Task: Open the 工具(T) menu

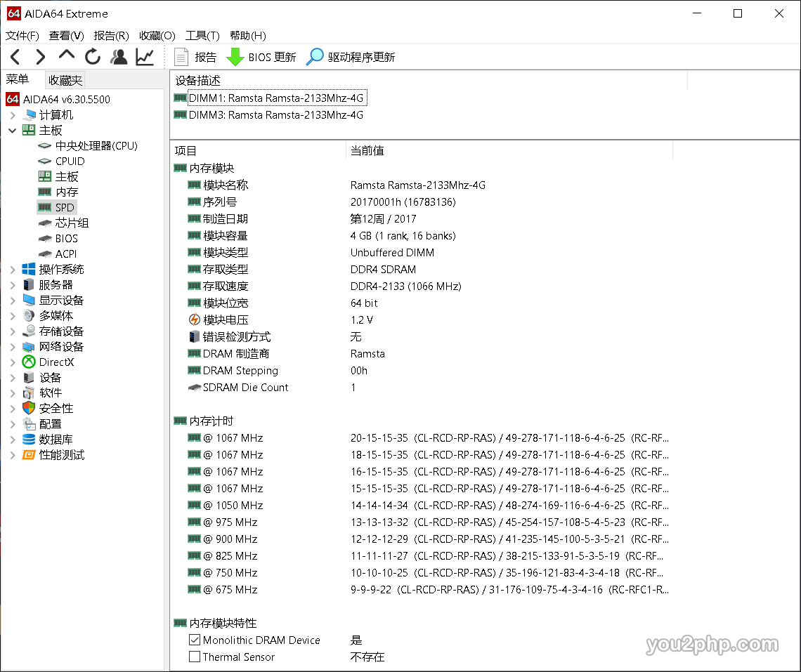Action: pos(202,36)
